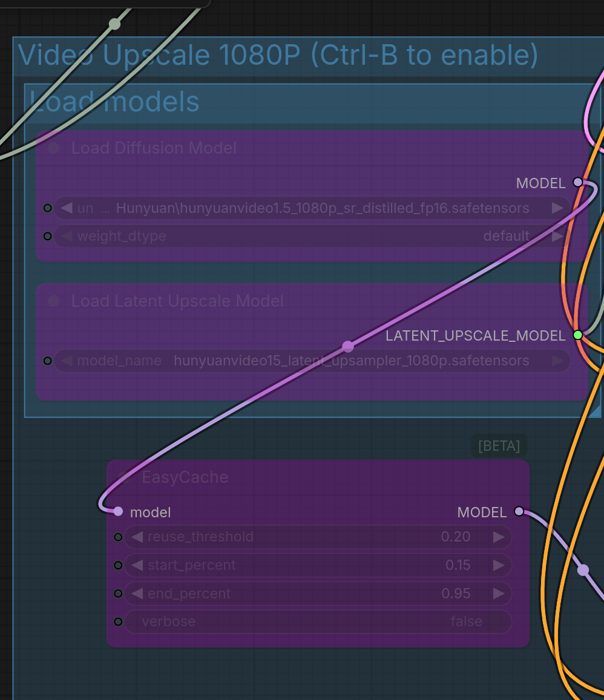Image resolution: width=604 pixels, height=700 pixels.
Task: Increase reuse_threshold with right arrow
Action: pos(499,537)
